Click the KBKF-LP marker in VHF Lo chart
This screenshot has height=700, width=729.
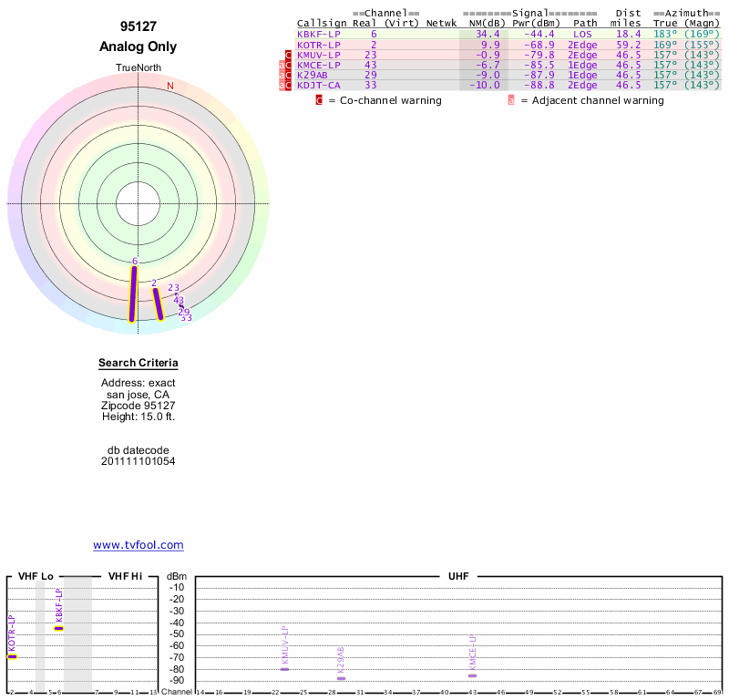tap(58, 628)
